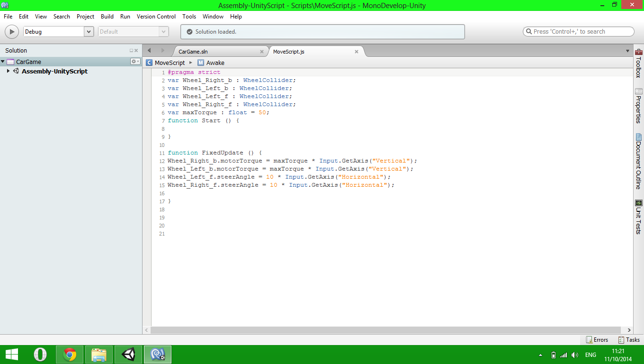The image size is (644, 364).
Task: Click the '#pragma strict' line
Action: [x=194, y=72]
